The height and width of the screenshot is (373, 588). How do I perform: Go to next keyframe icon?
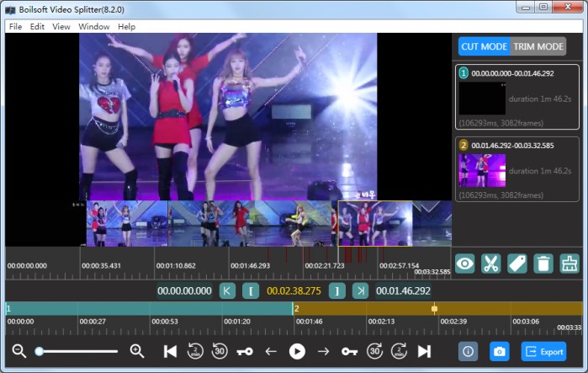[x=349, y=352]
